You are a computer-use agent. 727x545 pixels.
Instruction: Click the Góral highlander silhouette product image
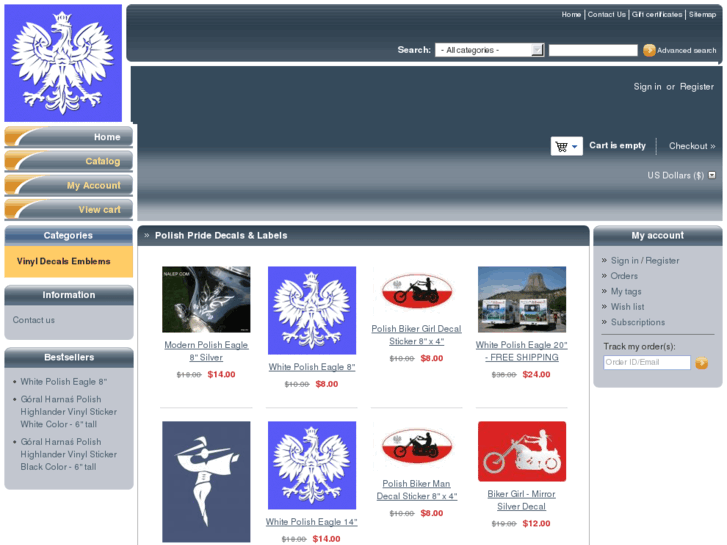tap(206, 482)
